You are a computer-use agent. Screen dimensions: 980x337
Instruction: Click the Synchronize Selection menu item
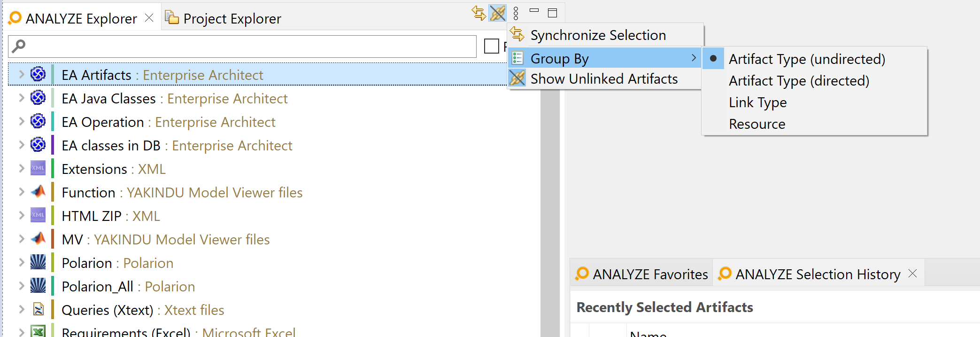pos(605,35)
